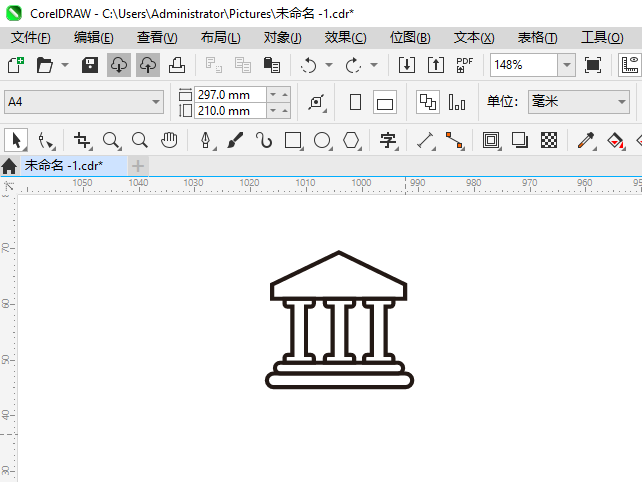Open the 查看(V) menu
Image resolution: width=642 pixels, height=482 pixels.
tap(157, 38)
